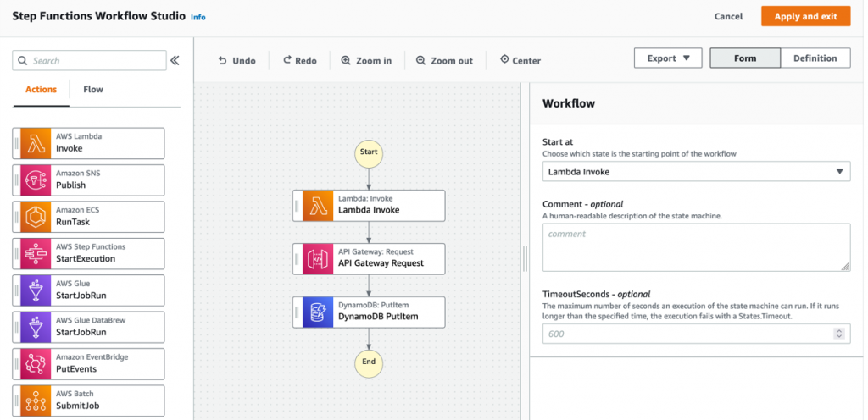Click the Amazon ECS RunTask icon

(36, 217)
